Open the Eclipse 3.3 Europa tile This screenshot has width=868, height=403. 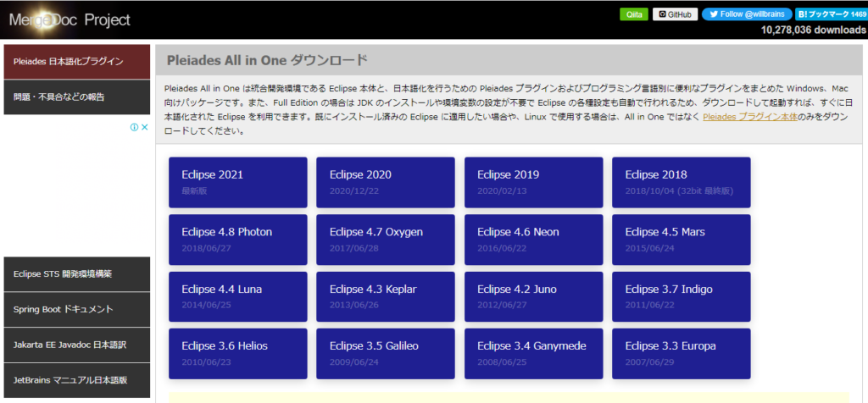coord(682,354)
